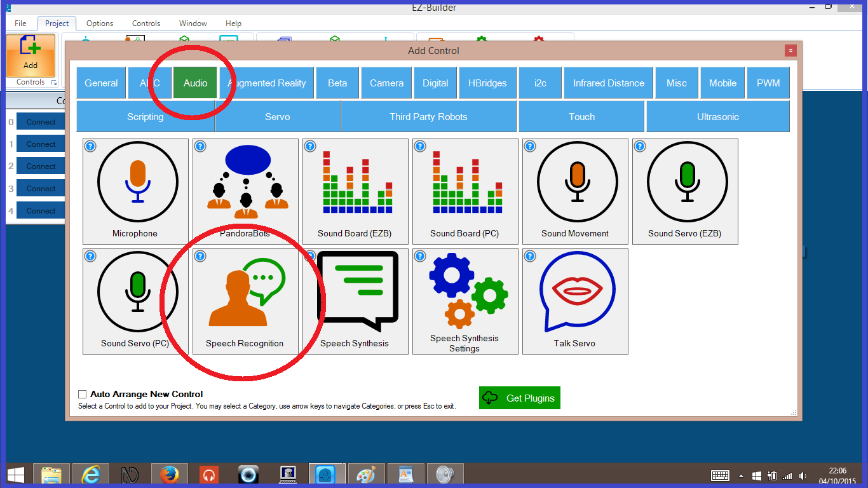View help for Sound Servo (EZB)

click(x=640, y=146)
